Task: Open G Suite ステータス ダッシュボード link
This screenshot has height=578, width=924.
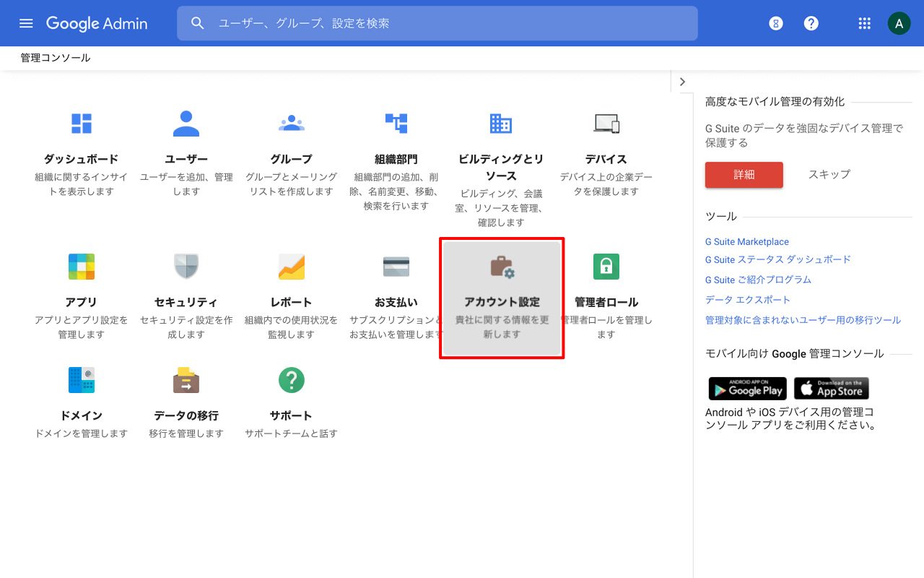Action: [778, 259]
